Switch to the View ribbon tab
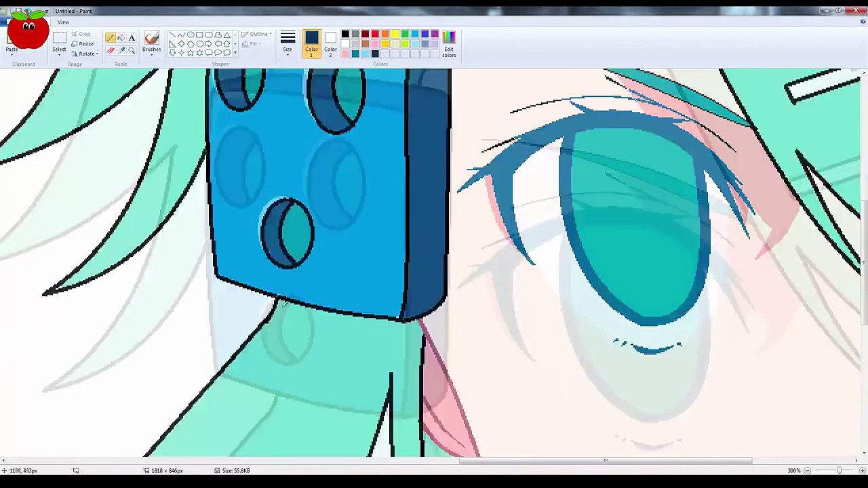 tap(63, 22)
